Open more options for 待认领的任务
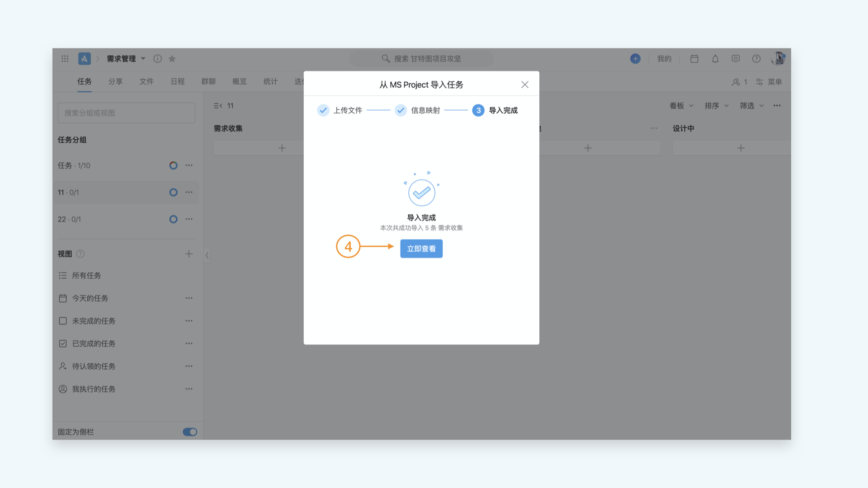Viewport: 868px width, 488px height. click(x=189, y=366)
